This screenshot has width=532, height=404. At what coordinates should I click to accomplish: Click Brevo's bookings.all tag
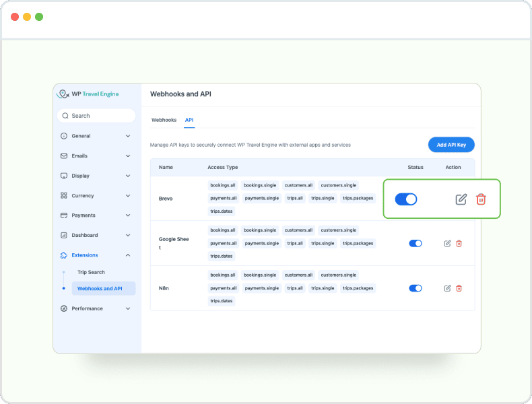pyautogui.click(x=223, y=185)
